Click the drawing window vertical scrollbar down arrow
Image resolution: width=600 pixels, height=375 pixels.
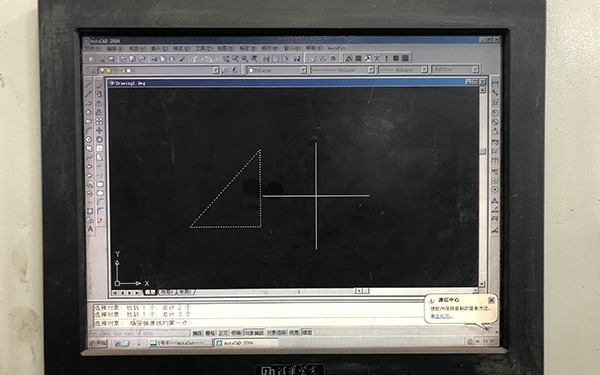click(482, 284)
